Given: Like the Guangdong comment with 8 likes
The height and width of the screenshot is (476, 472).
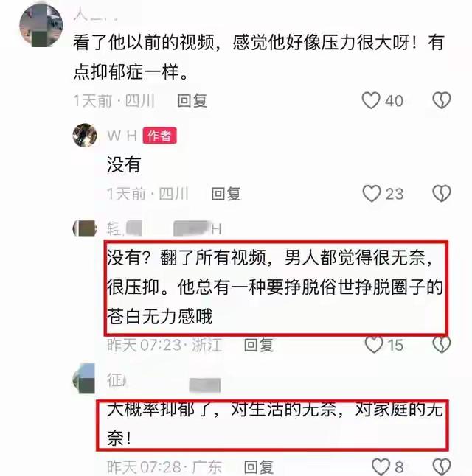Looking at the screenshot, I should point(381,466).
